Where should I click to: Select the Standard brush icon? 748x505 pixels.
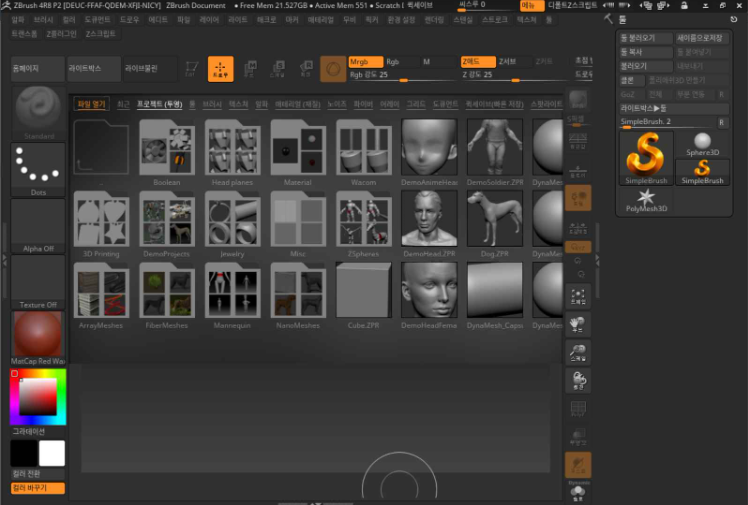[x=38, y=108]
